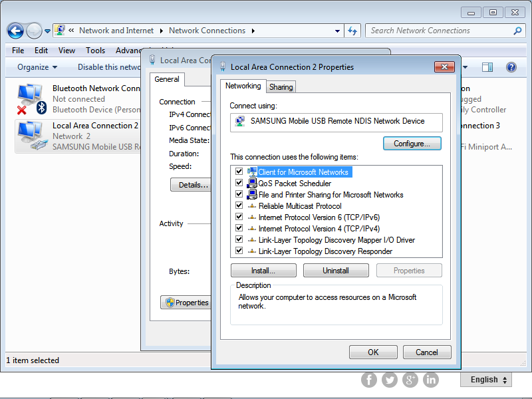The height and width of the screenshot is (399, 532).
Task: Expand the arrow after Network and Internet
Action: point(162,31)
